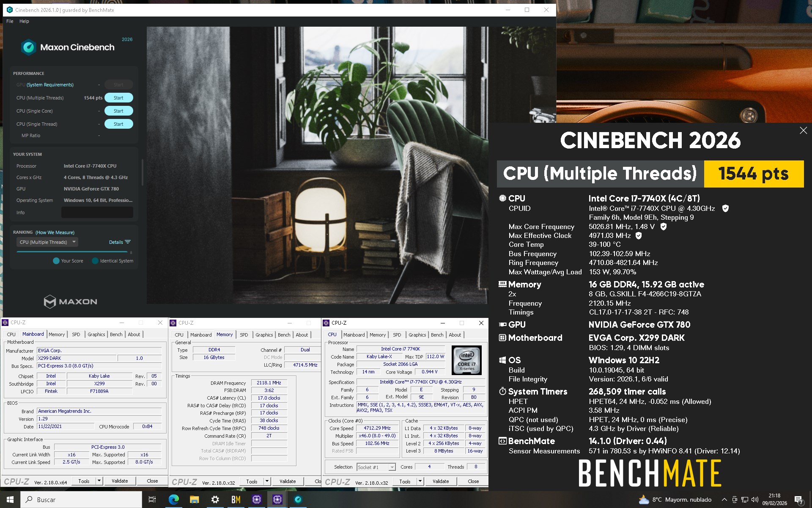Close the BenchMate result overlay
The height and width of the screenshot is (508, 812).
coord(803,130)
